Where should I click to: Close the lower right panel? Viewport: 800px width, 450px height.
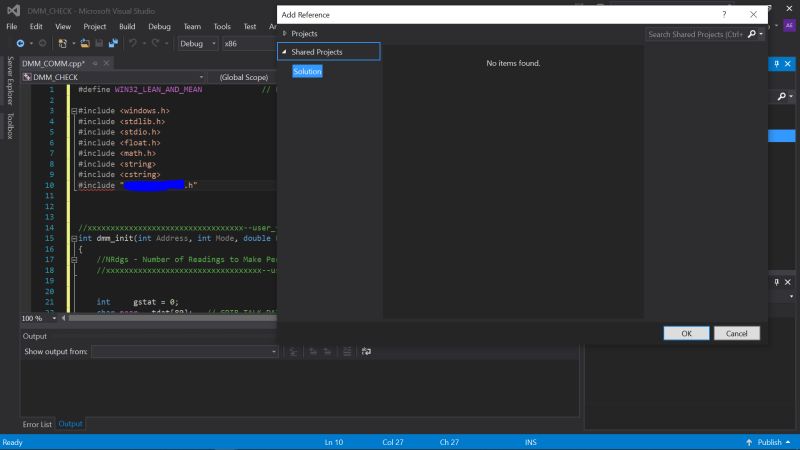click(x=788, y=282)
